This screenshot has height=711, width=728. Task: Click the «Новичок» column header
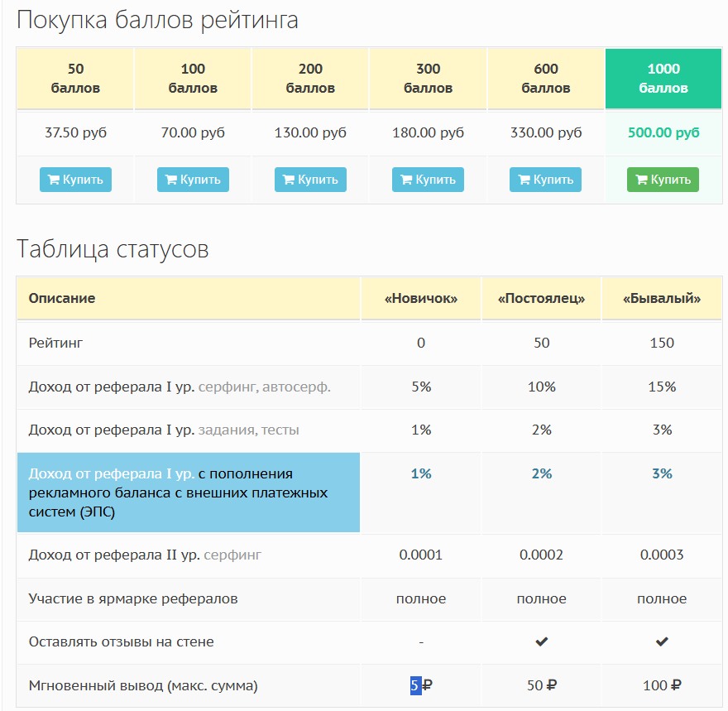[421, 298]
